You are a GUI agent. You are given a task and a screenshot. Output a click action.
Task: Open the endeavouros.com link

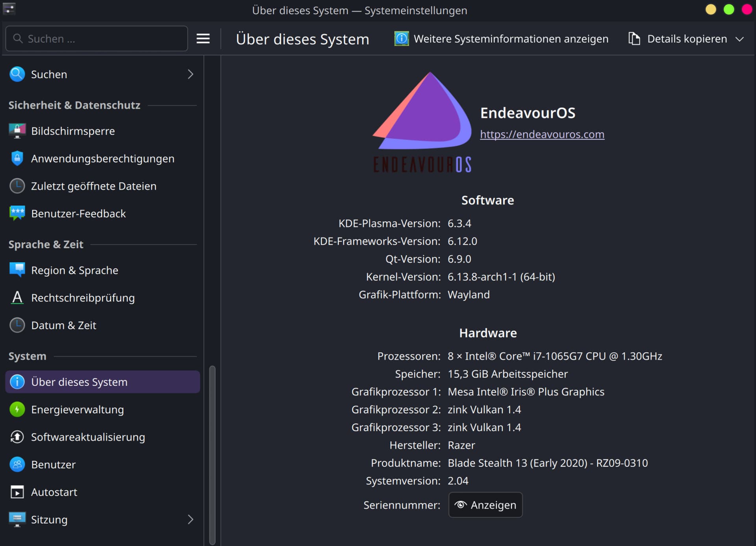tap(542, 134)
